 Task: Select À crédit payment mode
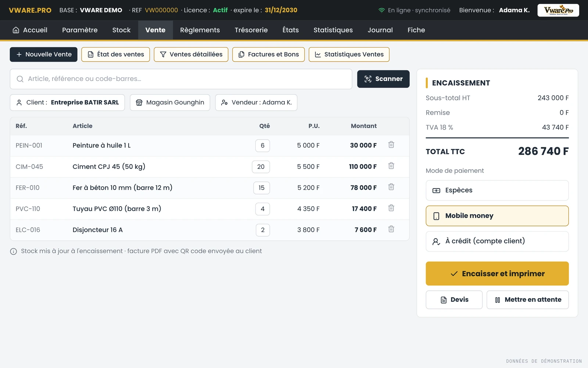click(497, 241)
